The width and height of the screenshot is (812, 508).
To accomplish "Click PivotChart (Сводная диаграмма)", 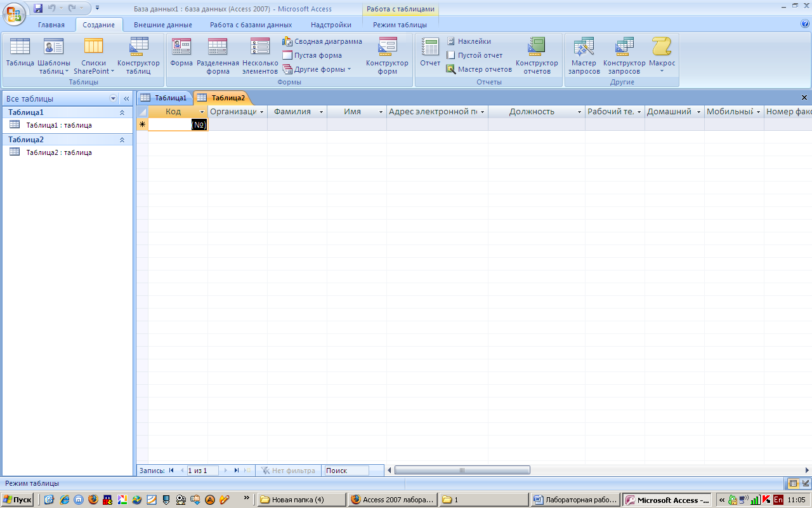I will click(x=322, y=41).
